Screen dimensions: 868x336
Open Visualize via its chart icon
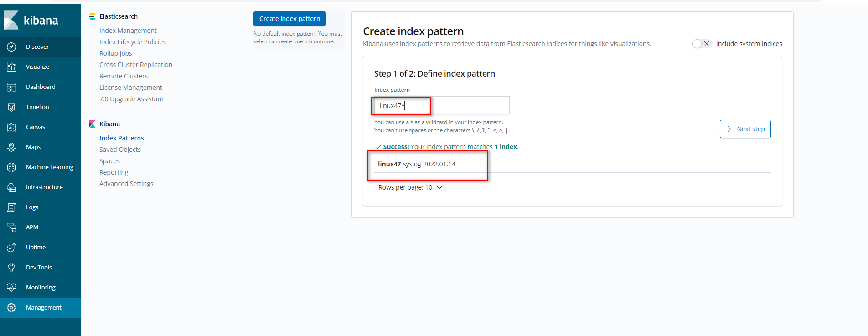coord(11,67)
